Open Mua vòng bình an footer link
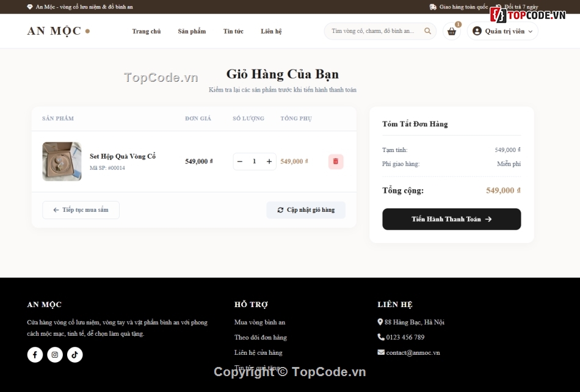The image size is (580, 392). 259,322
